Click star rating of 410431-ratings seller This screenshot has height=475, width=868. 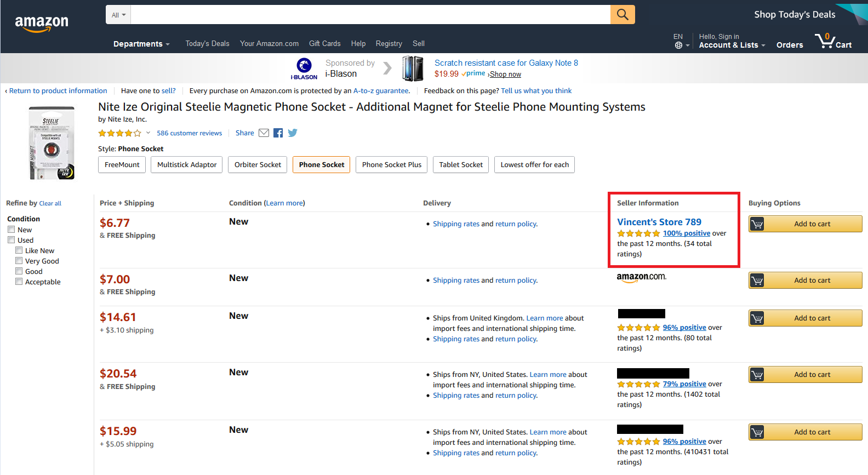pos(638,442)
